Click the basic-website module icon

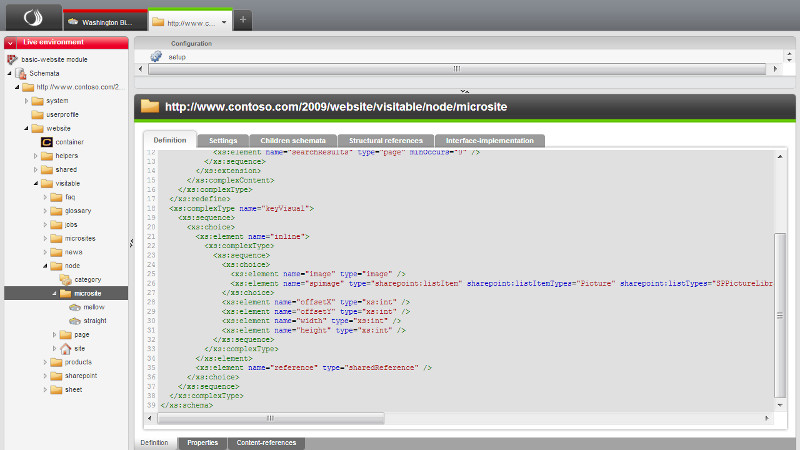pyautogui.click(x=12, y=59)
